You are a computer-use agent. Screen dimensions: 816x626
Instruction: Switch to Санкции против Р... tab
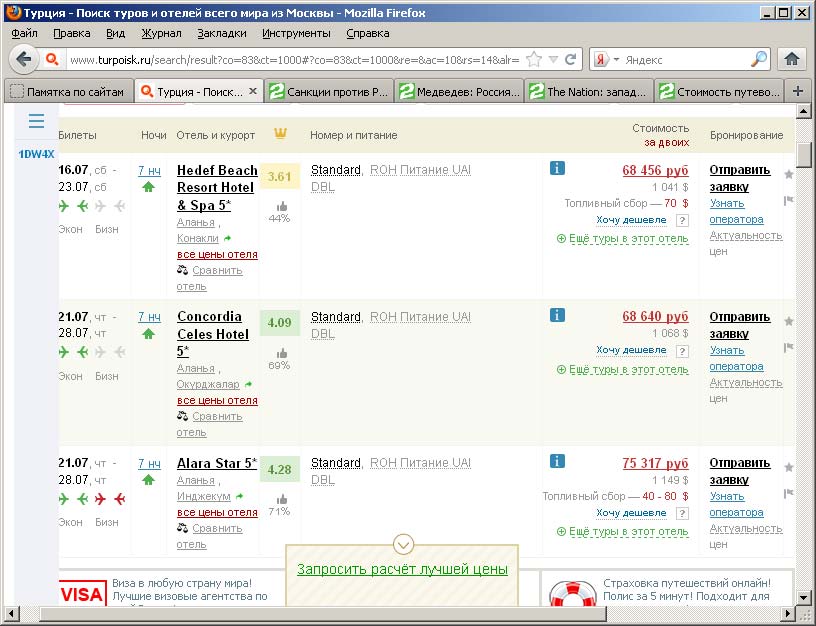coord(329,92)
